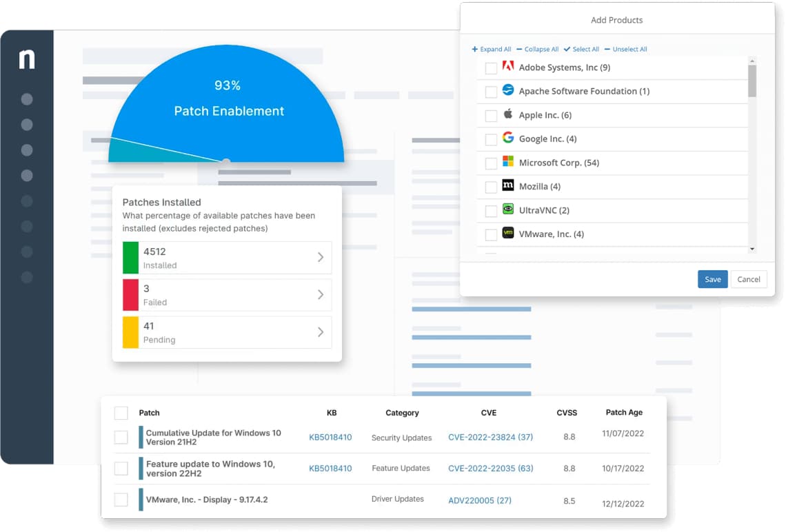Open the 41 Pending patches chevron
This screenshot has height=532, width=786.
[x=321, y=332]
